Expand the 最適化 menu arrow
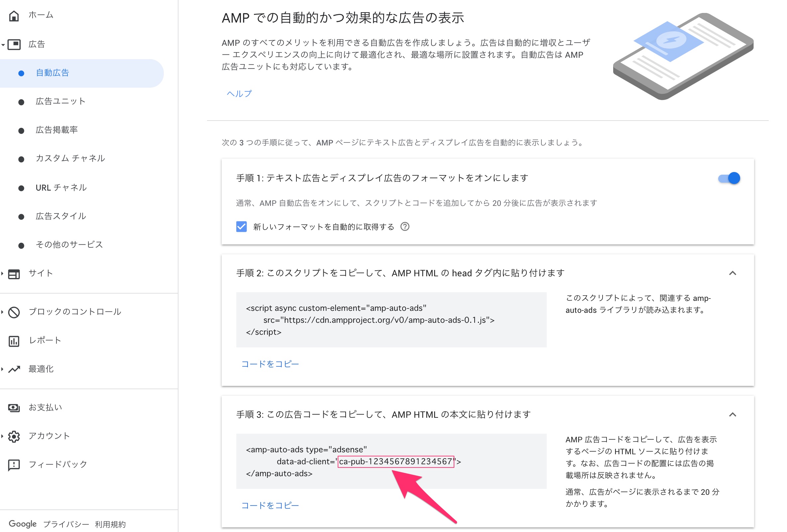 click(2, 369)
